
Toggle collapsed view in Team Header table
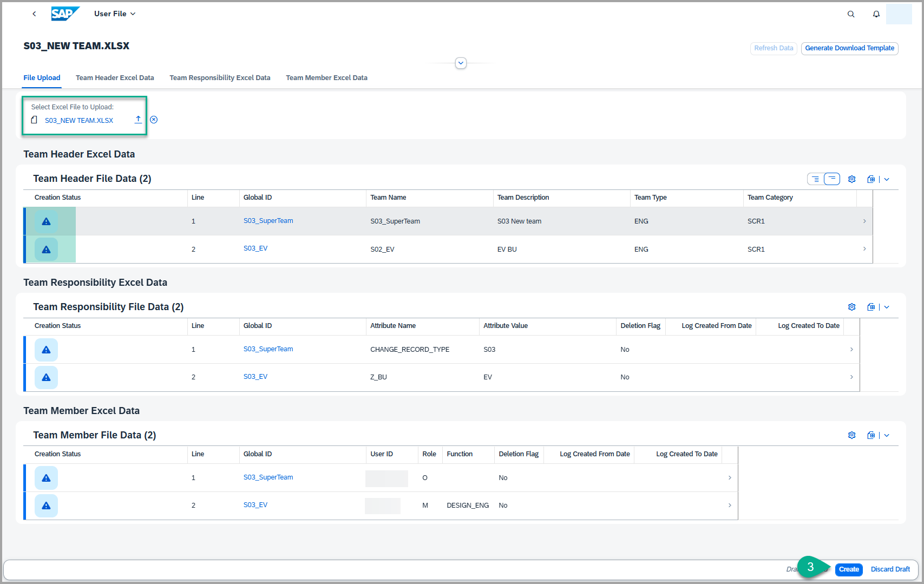coord(832,179)
